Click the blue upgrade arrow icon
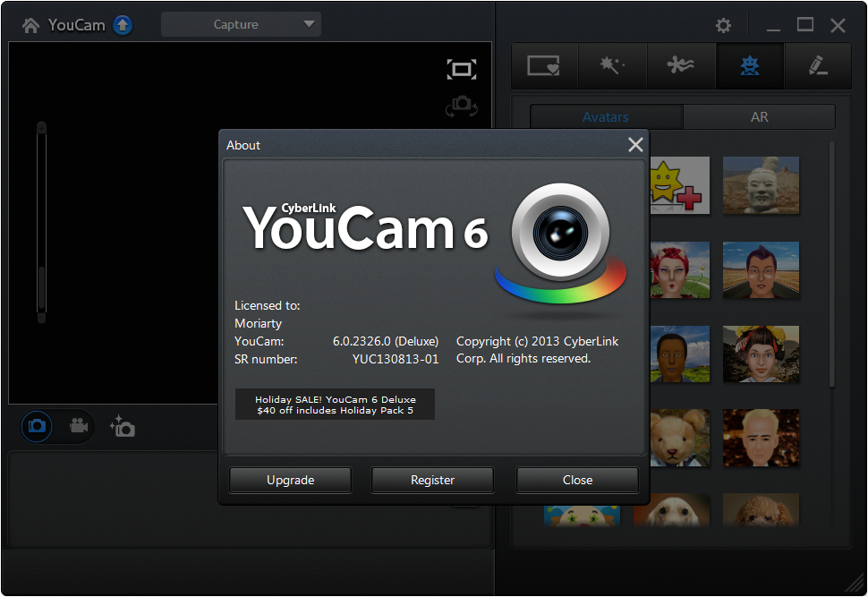This screenshot has width=868, height=597. coord(123,25)
